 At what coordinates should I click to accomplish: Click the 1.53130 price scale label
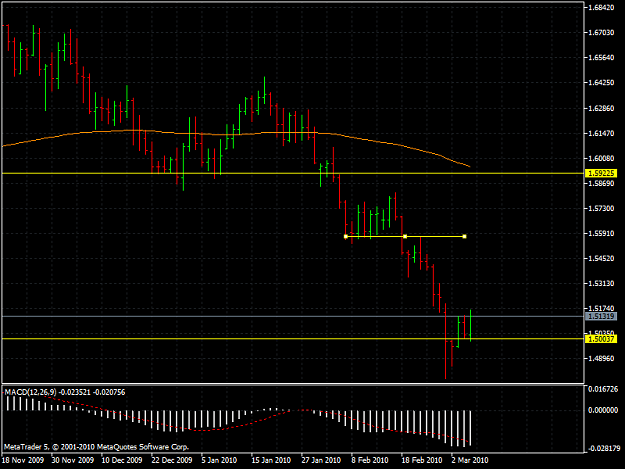click(601, 284)
